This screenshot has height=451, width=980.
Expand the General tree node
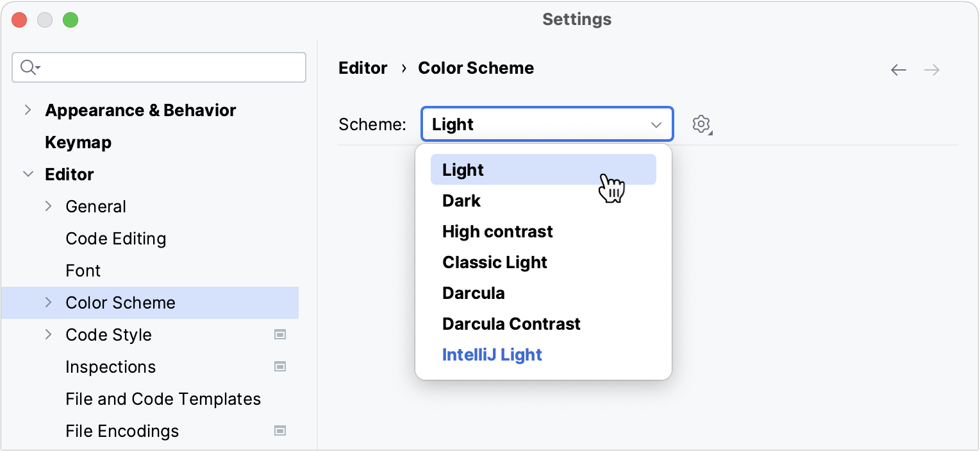coord(49,206)
